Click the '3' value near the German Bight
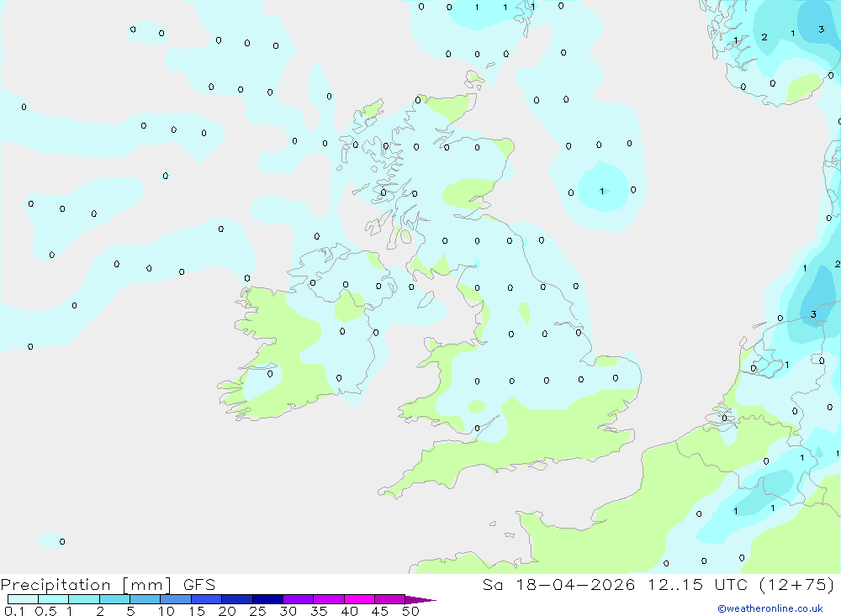 pos(813,314)
